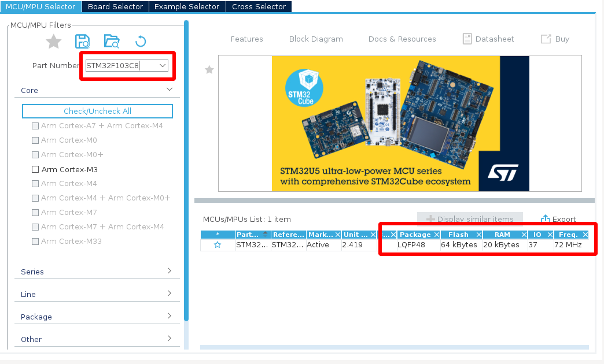604x364 pixels.
Task: Remove the Unit price column with X
Action: pyautogui.click(x=373, y=235)
